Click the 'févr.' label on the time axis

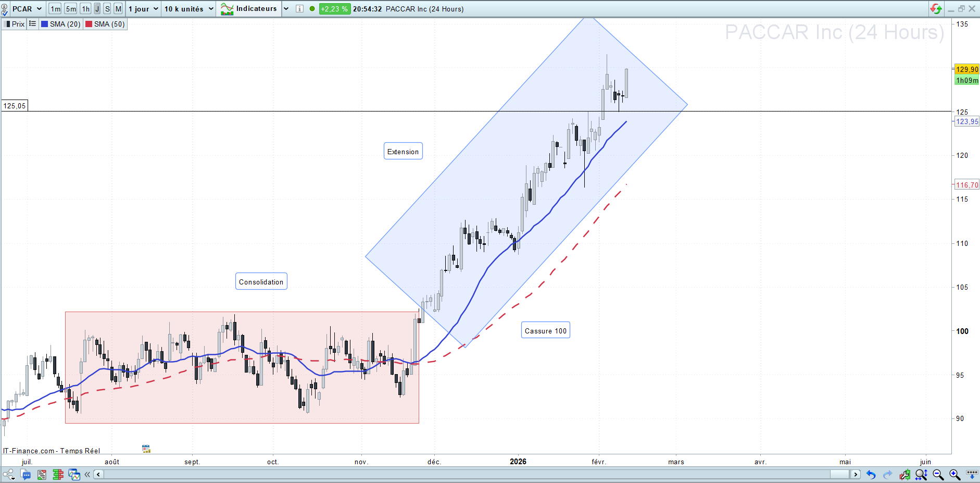(599, 462)
